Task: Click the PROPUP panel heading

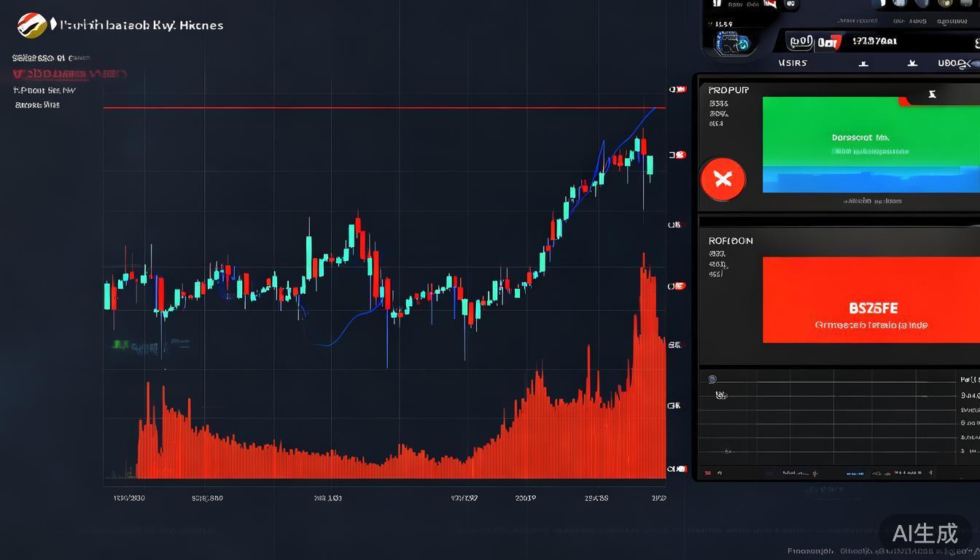Action: 728,90
